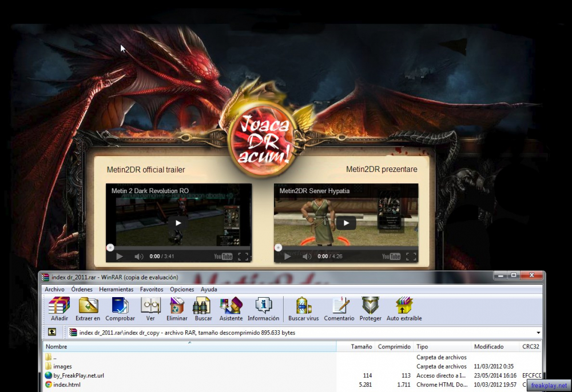Click YouTube logo on Metin 2 Dark Revolution RO video
The image size is (572, 392).
click(x=223, y=257)
